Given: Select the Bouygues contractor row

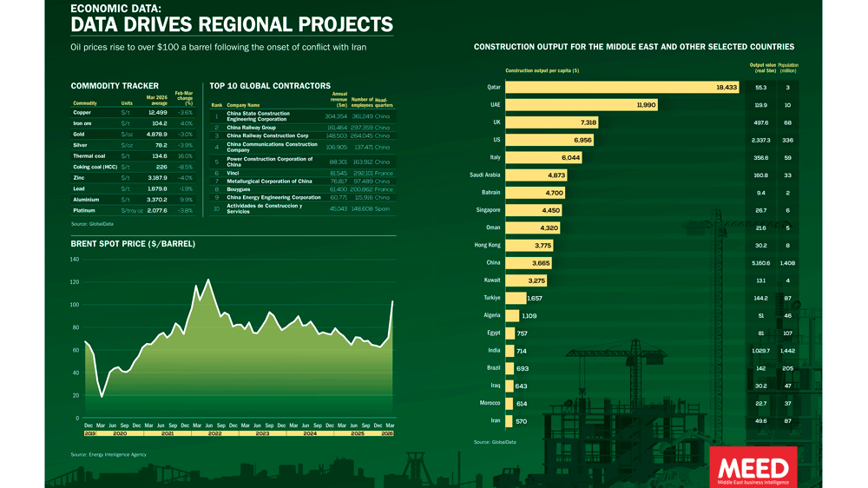Looking at the screenshot, I should pyautogui.click(x=301, y=189).
